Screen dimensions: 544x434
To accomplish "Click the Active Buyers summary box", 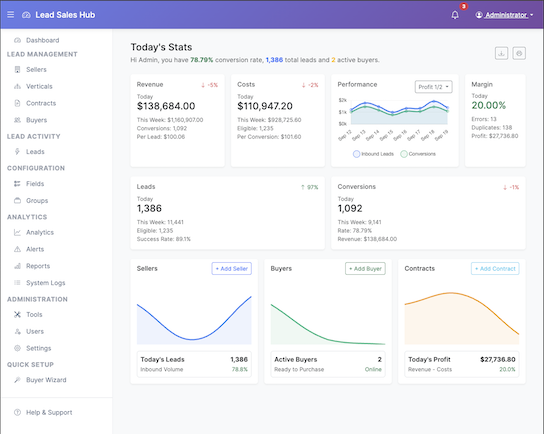I will click(x=328, y=364).
